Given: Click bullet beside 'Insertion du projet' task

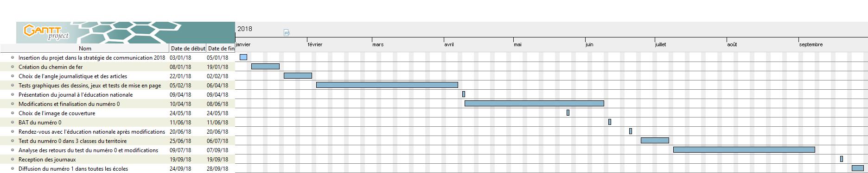Looking at the screenshot, I should point(13,58).
